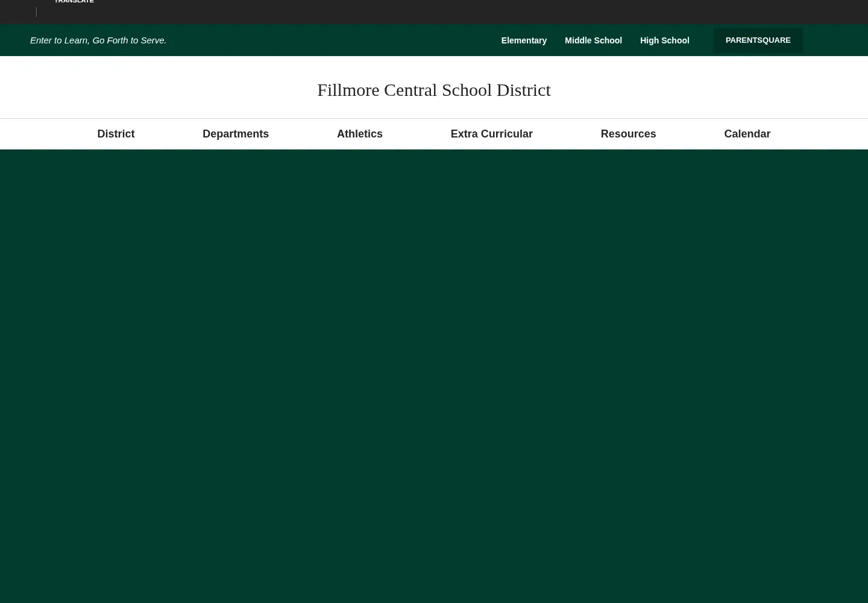This screenshot has height=603, width=868.
Task: Open the Extra Curricular menu
Action: 491,134
